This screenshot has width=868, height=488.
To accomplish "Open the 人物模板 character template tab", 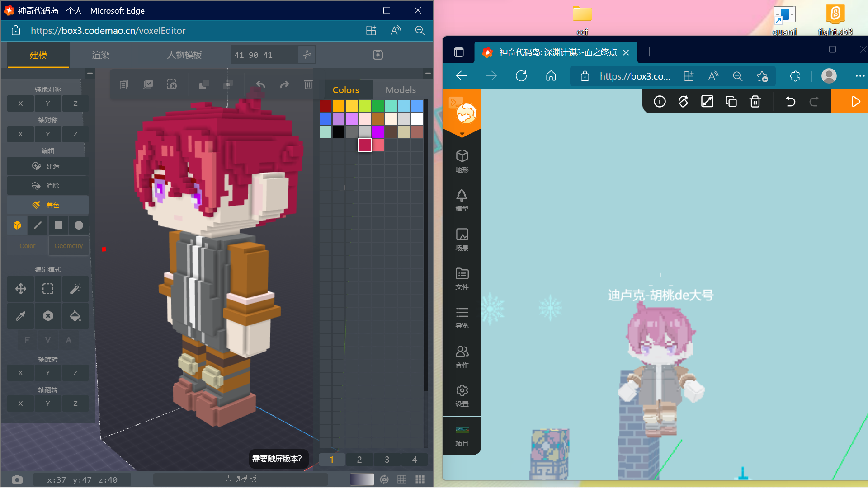I will point(184,55).
